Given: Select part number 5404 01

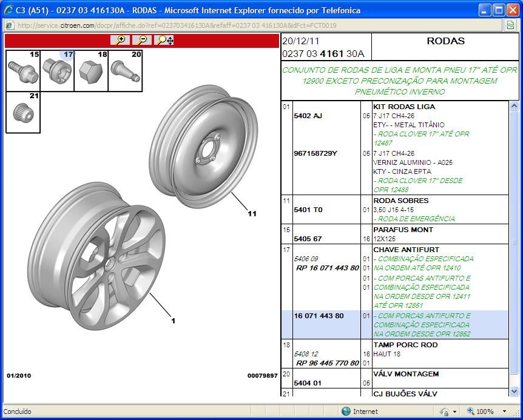Looking at the screenshot, I should pos(308,383).
